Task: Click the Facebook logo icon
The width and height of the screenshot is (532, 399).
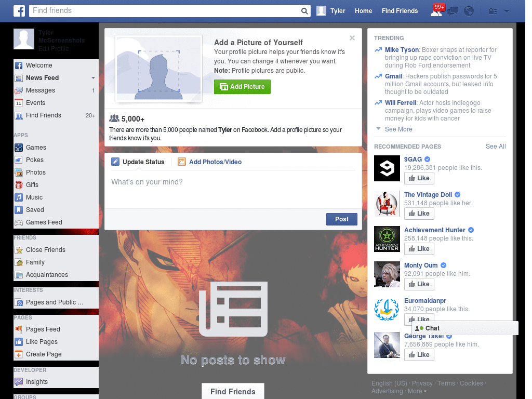Action: 19,11
